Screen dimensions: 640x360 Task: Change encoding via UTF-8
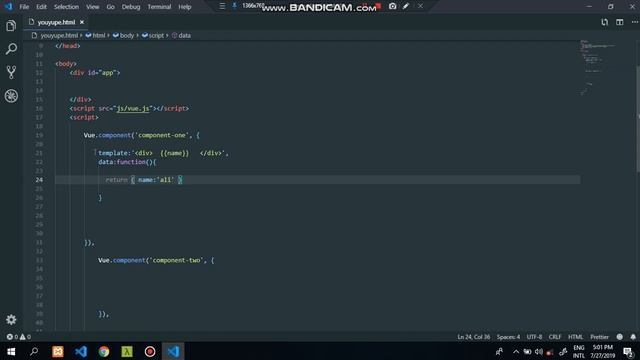pyautogui.click(x=534, y=337)
